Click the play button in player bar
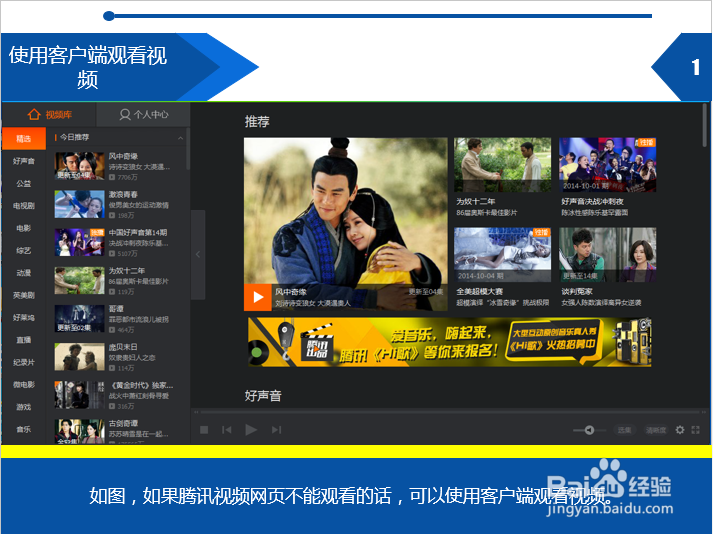 point(251,430)
